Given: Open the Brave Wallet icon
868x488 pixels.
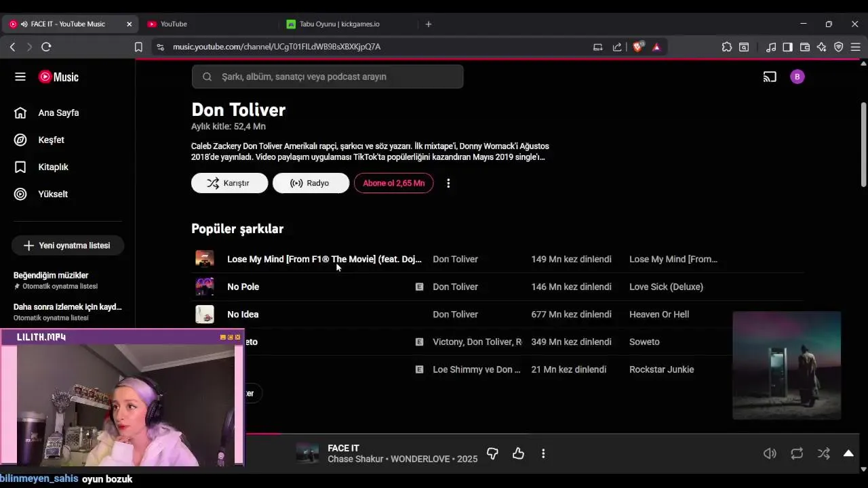Looking at the screenshot, I should [x=805, y=47].
